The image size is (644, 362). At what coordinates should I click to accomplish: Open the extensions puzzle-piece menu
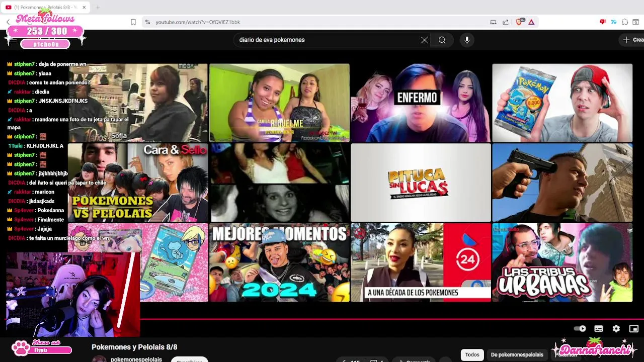(x=625, y=22)
